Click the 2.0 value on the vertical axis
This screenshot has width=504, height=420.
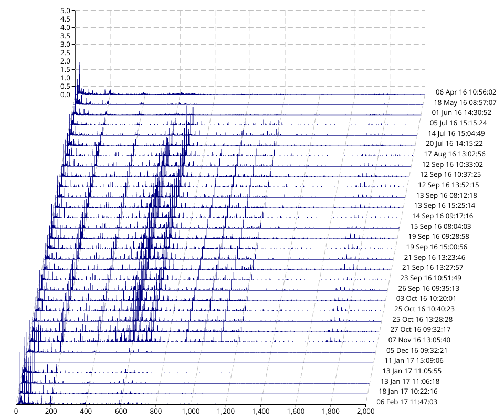point(65,61)
